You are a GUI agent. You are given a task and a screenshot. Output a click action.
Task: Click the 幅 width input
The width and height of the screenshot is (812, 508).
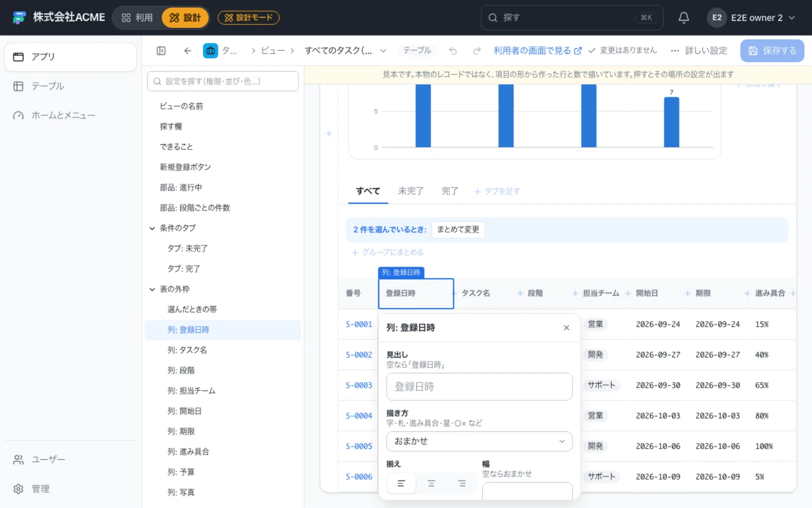527,491
